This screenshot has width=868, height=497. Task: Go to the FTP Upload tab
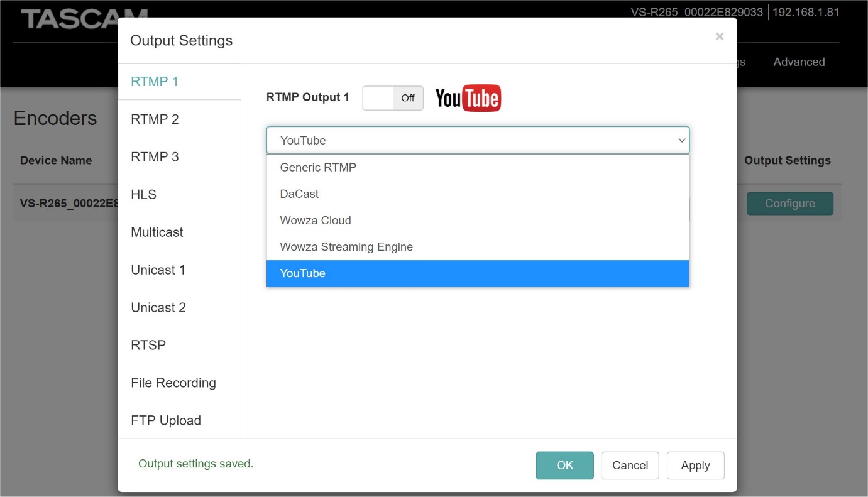166,421
